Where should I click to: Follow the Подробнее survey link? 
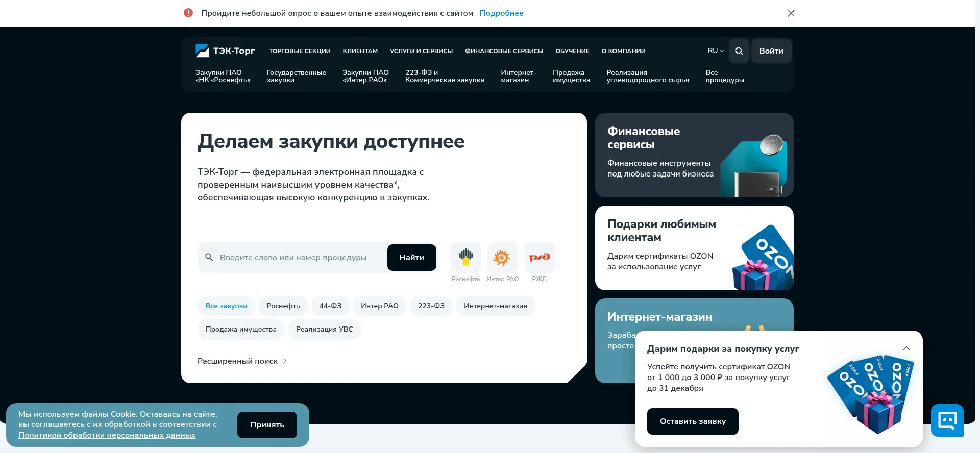click(501, 13)
